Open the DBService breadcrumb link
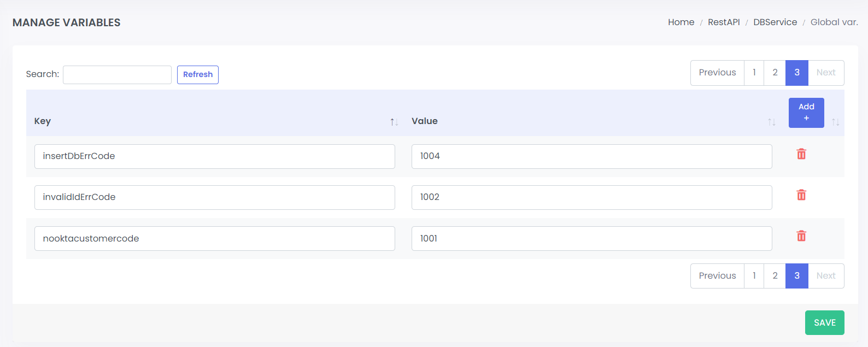Viewport: 868px width, 347px height. click(x=775, y=22)
